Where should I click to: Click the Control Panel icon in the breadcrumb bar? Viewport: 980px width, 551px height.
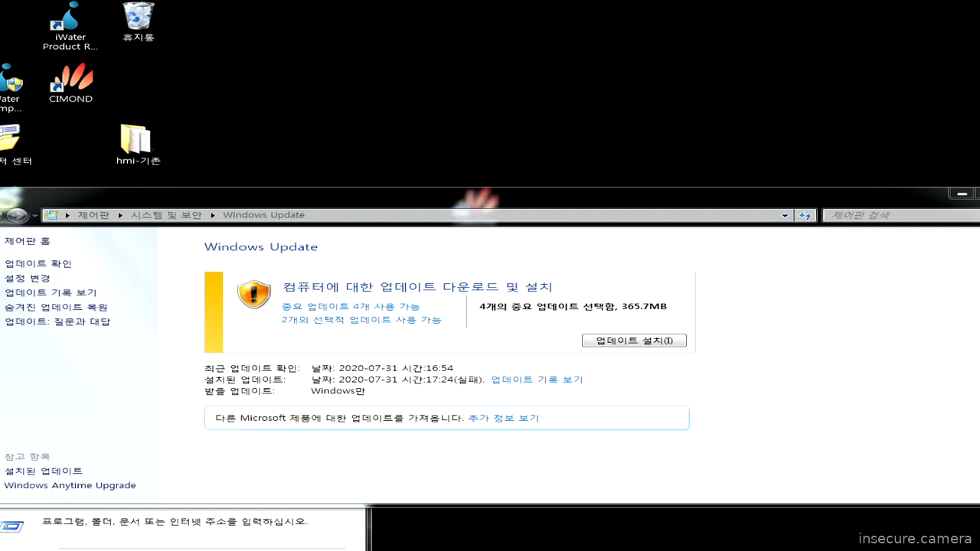[52, 215]
